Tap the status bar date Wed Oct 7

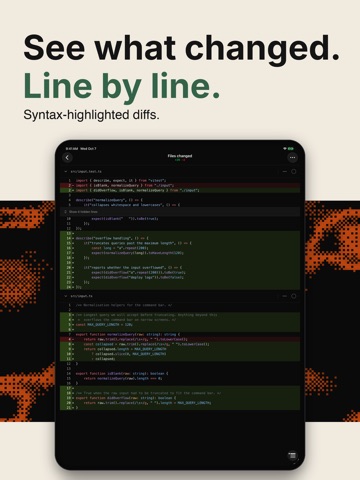point(88,149)
